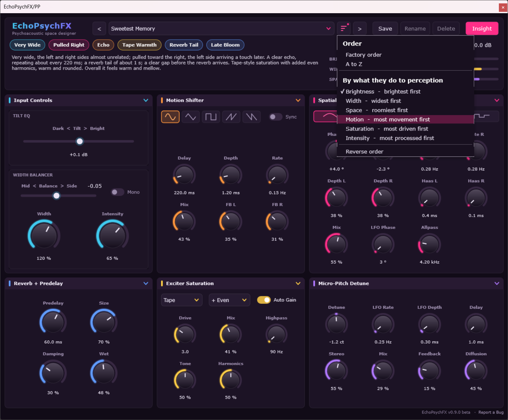Click the Reverb Predelay knob

(53, 322)
